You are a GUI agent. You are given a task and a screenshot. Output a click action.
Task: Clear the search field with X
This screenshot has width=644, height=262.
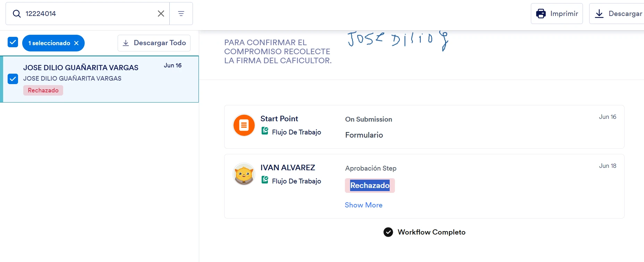[x=161, y=14]
